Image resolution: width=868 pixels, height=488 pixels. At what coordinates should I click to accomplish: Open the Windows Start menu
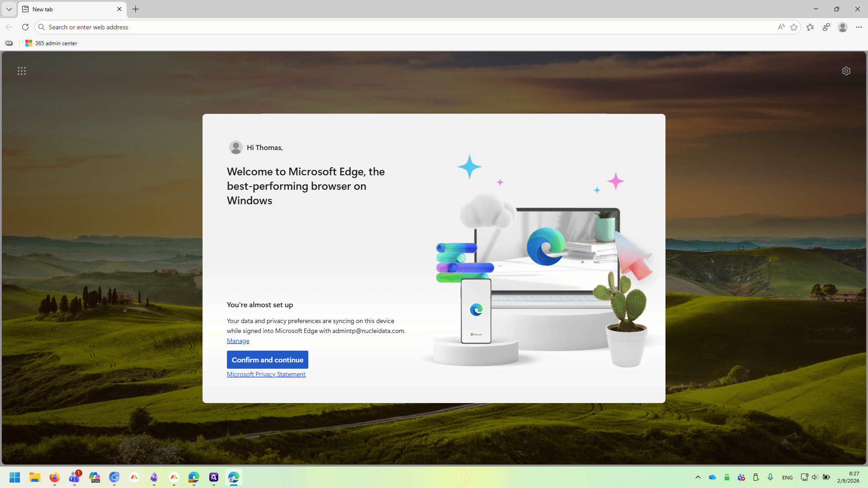[14, 477]
